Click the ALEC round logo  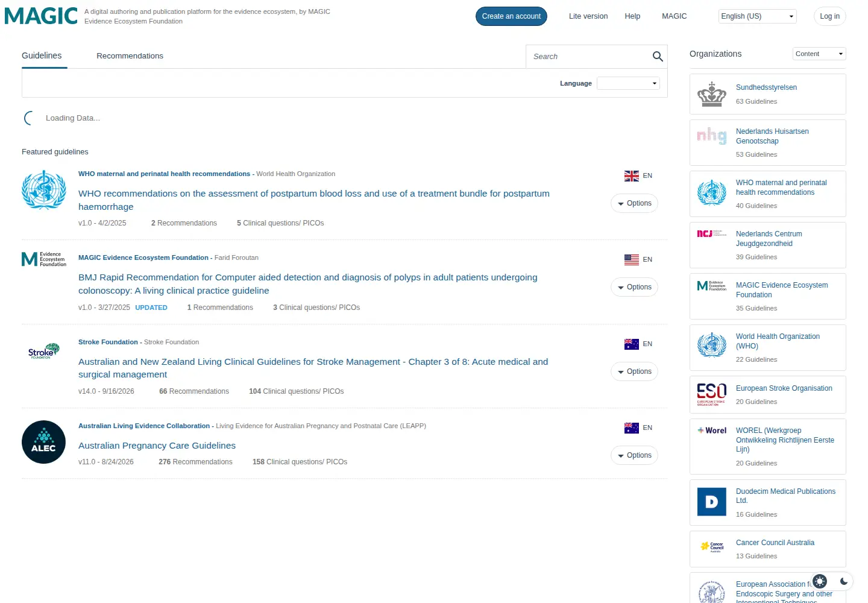(x=43, y=442)
